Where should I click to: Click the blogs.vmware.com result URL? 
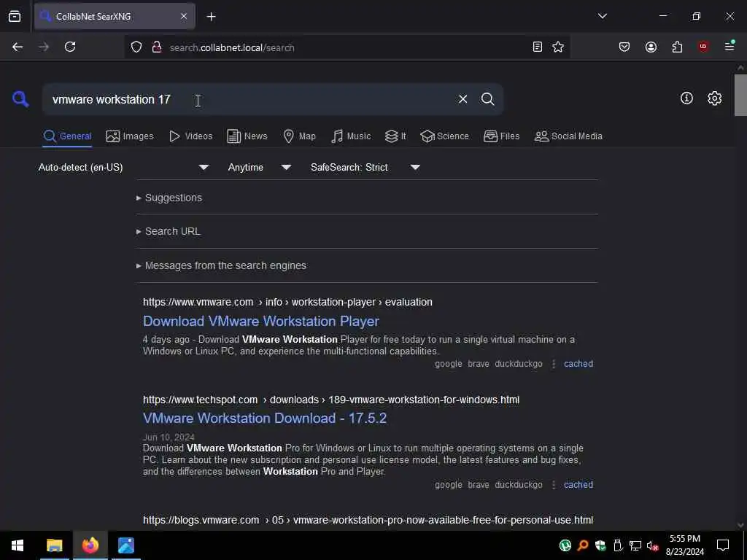[368, 520]
